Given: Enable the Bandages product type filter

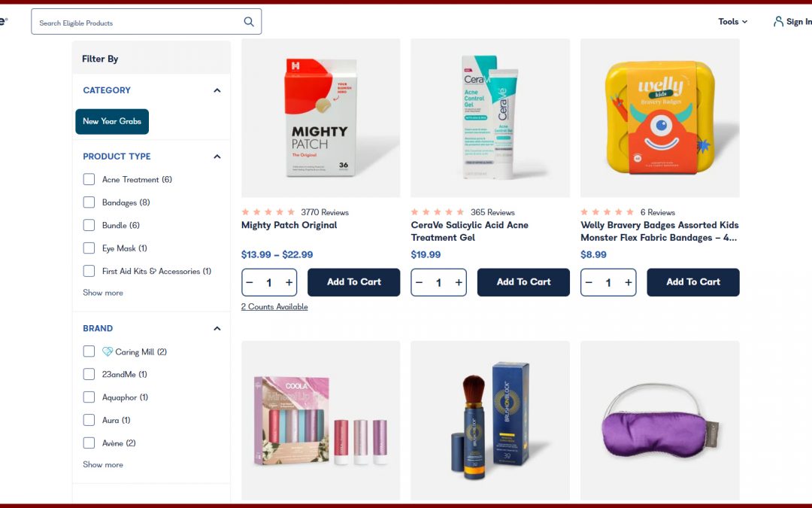Looking at the screenshot, I should pos(89,202).
